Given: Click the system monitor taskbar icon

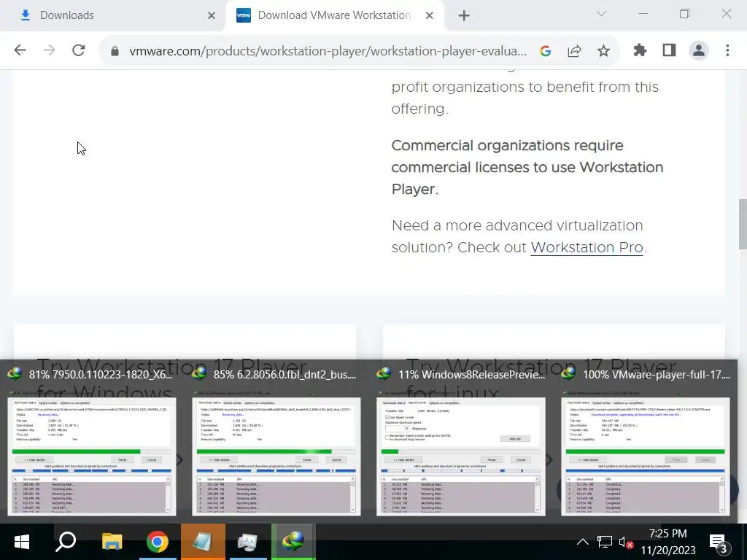Looking at the screenshot, I should (248, 542).
